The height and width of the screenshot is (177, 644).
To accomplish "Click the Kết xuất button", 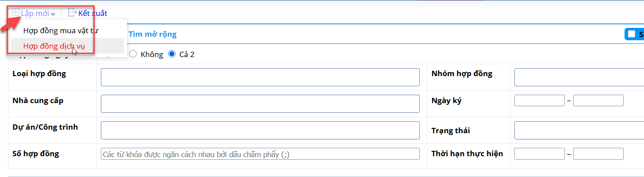I will tap(88, 13).
